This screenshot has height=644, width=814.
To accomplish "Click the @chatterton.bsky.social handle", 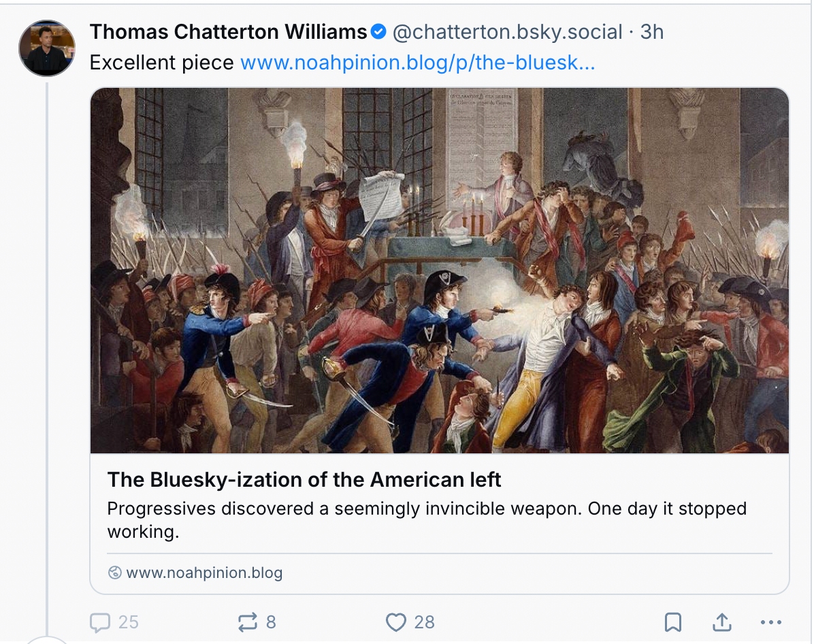I will pyautogui.click(x=507, y=32).
